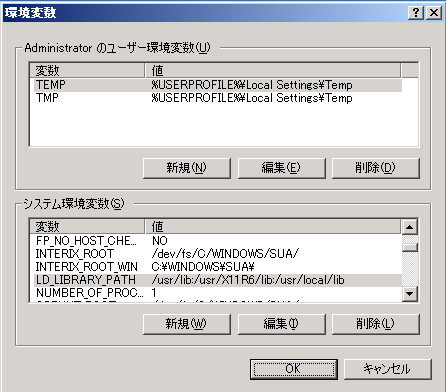Click 新規(W) button for system variables
Viewport: 446px width, 392px height.
[187, 324]
